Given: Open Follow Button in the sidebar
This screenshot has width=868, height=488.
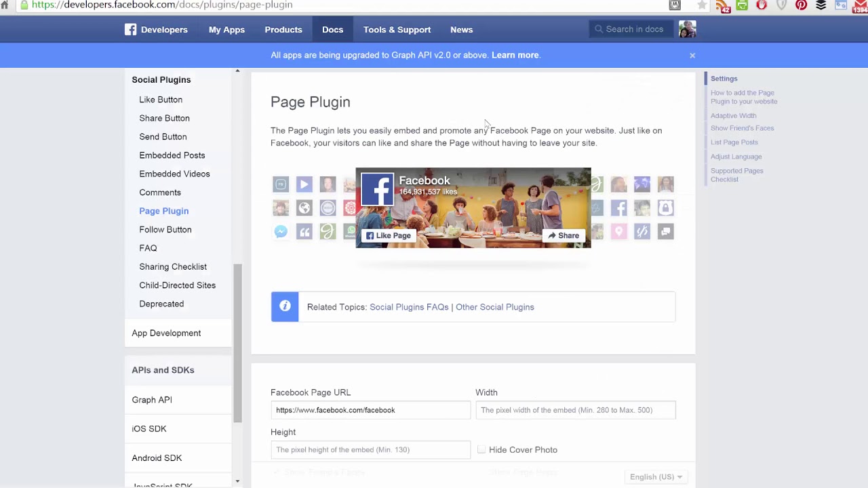Looking at the screenshot, I should click(165, 230).
